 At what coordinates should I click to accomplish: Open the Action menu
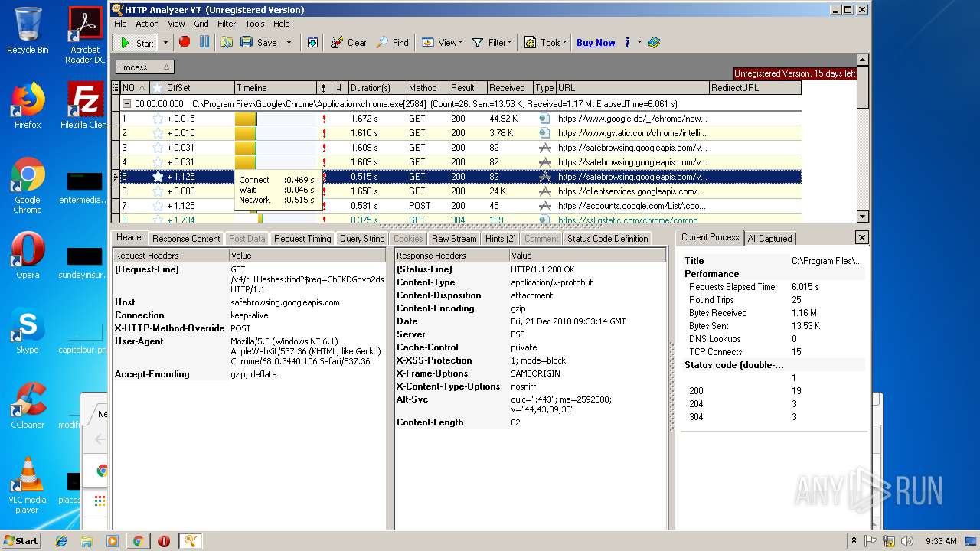pyautogui.click(x=147, y=24)
